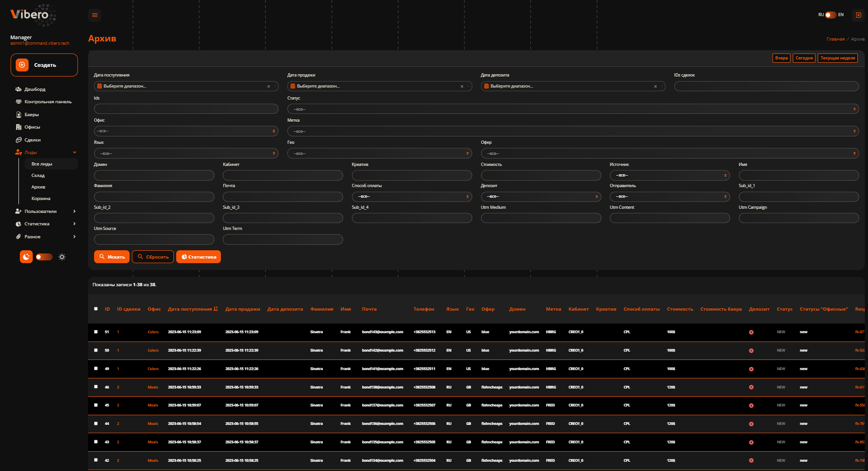Viewport: 868px width, 471px height.
Task: Click the Сбросить reset button
Action: click(x=153, y=257)
